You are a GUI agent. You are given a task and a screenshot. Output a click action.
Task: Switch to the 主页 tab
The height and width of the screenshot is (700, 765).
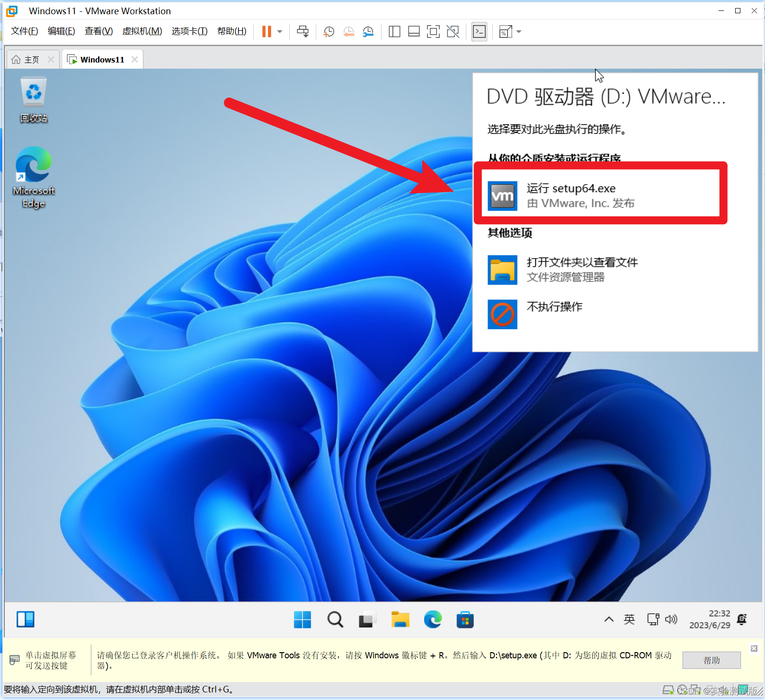pos(31,59)
